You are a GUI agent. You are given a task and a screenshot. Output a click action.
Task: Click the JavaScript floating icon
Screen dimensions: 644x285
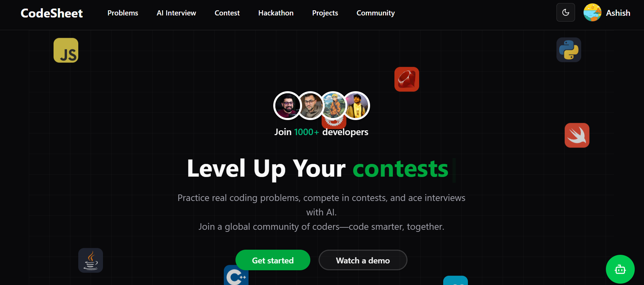click(x=66, y=50)
